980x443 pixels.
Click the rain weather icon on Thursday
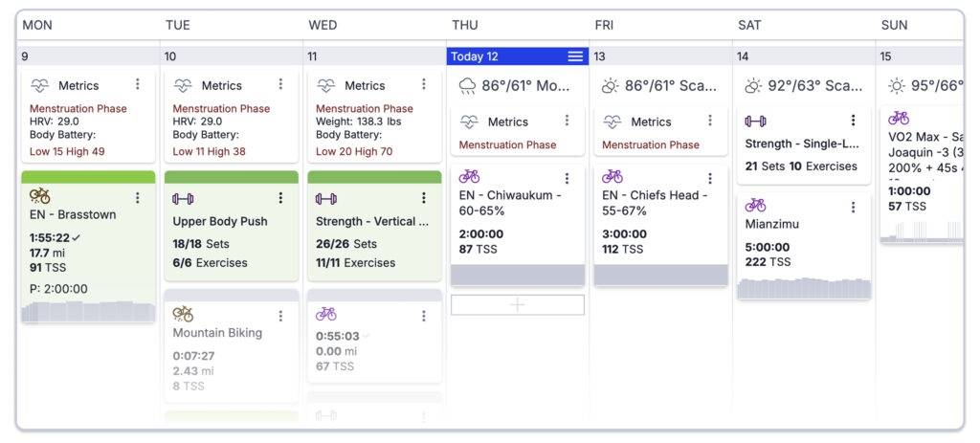[468, 86]
